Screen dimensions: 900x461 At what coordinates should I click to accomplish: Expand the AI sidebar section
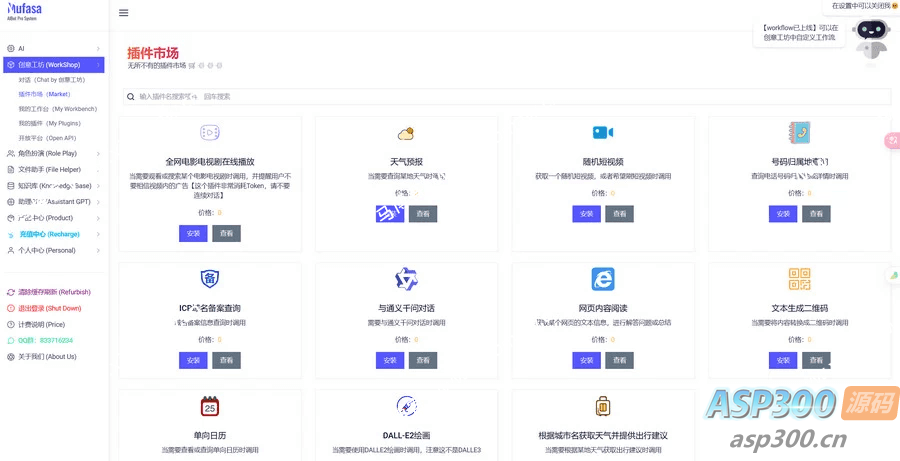click(53, 48)
